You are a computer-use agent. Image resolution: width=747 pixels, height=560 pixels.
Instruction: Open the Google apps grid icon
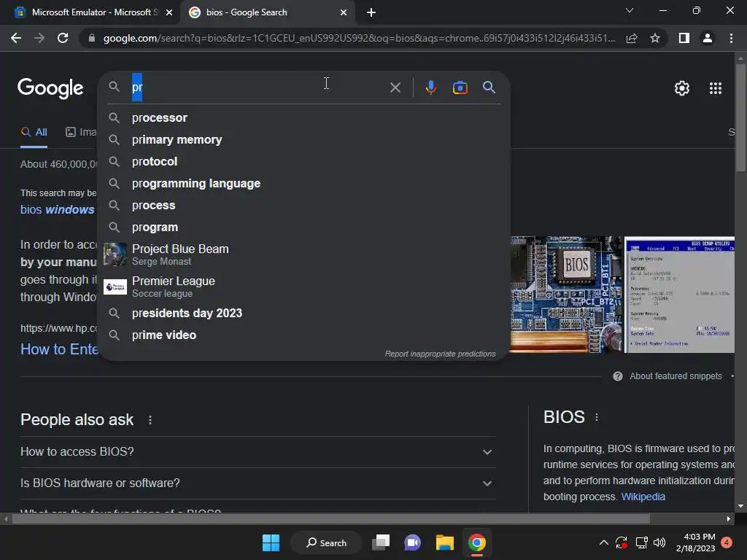[715, 88]
